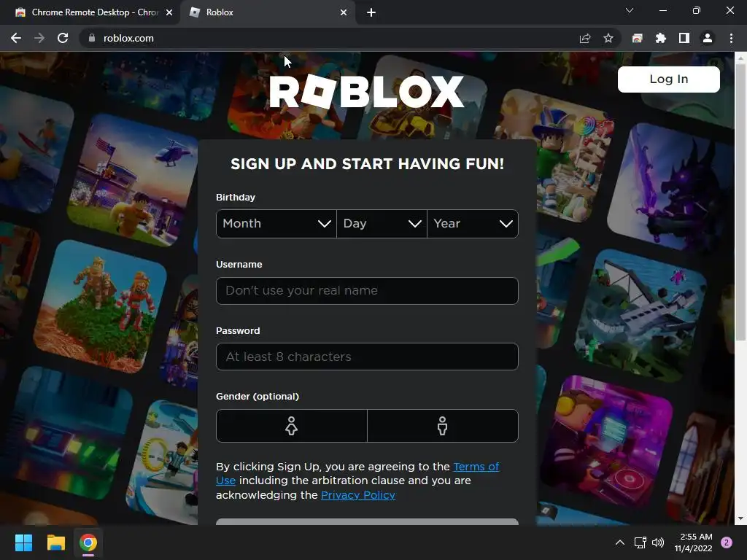Select male gender icon

coord(443,426)
